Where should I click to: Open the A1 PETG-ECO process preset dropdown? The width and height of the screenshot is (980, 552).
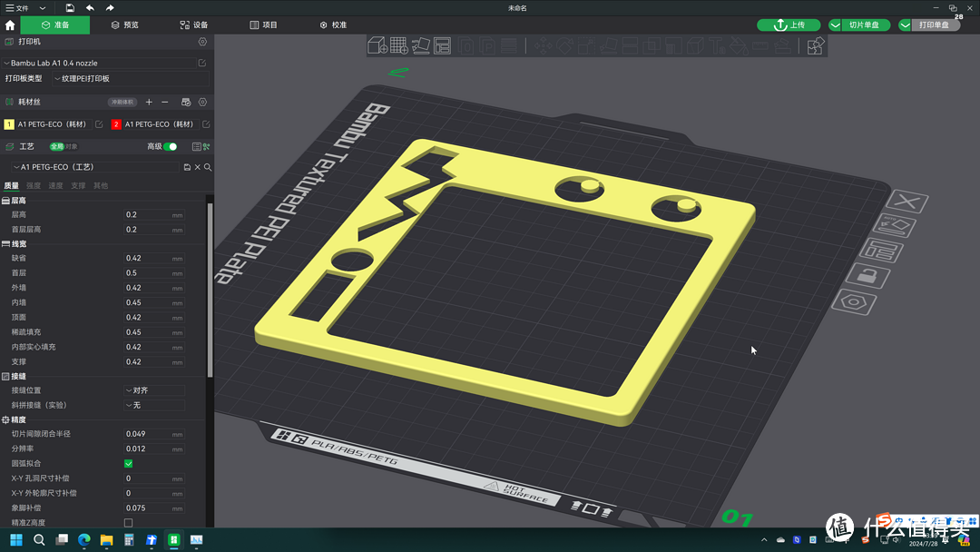(95, 168)
